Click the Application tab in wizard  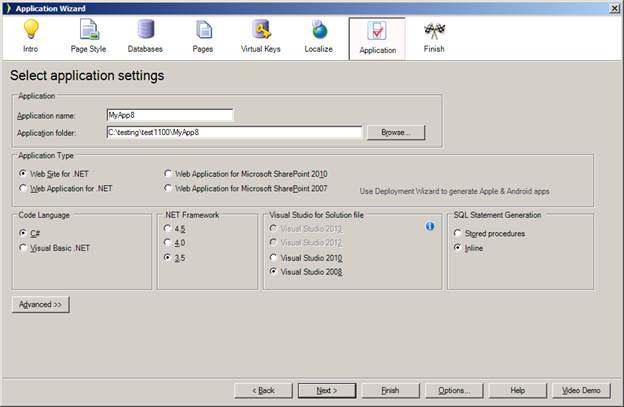[377, 38]
